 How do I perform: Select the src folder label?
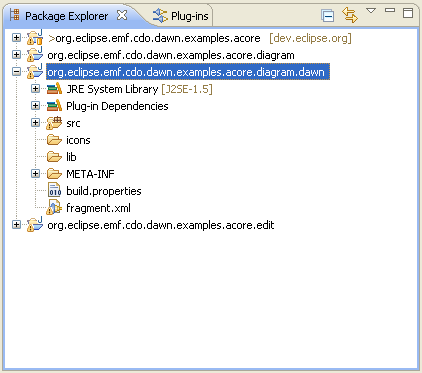click(x=73, y=124)
